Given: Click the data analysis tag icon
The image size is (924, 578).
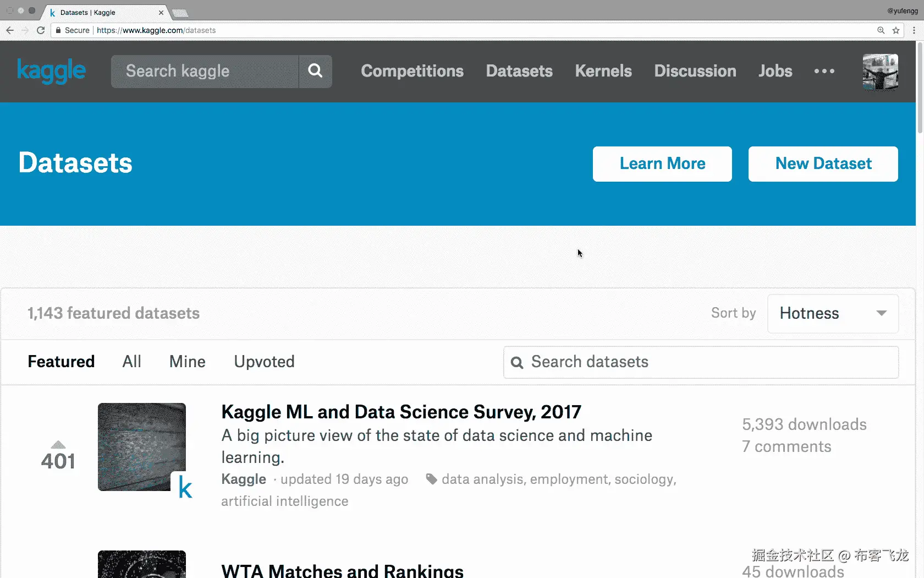Looking at the screenshot, I should coord(432,479).
